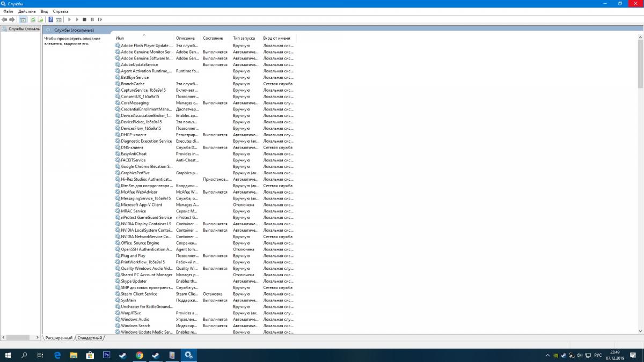Sort by the Имя column header
The height and width of the screenshot is (362, 644).
(144, 38)
